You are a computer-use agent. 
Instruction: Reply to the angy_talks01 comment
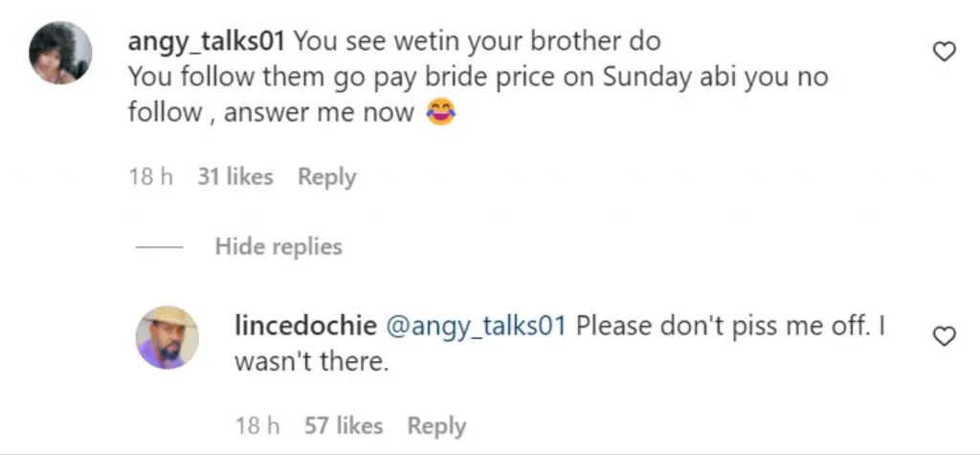coord(326,177)
